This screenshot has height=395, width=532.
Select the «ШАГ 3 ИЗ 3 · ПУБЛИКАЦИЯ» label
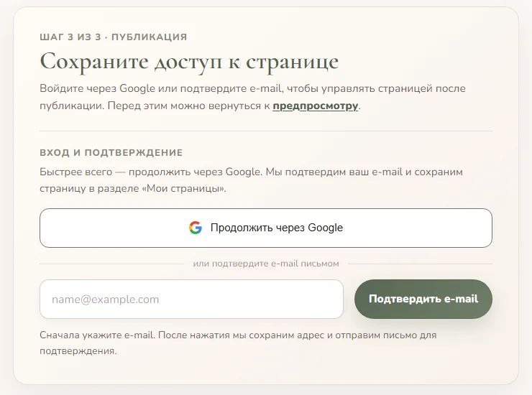(114, 37)
